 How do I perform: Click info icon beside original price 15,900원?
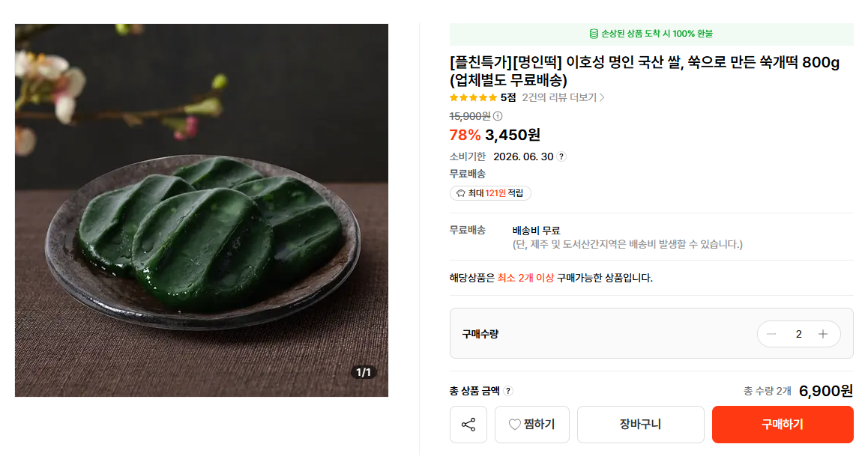[498, 116]
